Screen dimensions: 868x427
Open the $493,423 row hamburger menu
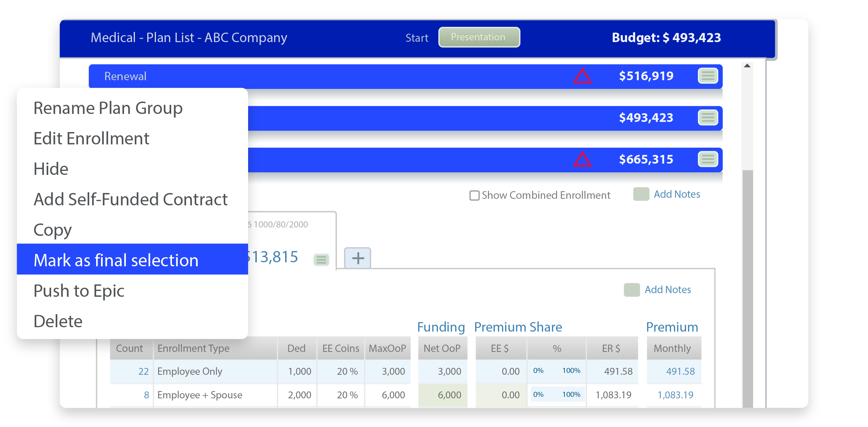tap(708, 118)
